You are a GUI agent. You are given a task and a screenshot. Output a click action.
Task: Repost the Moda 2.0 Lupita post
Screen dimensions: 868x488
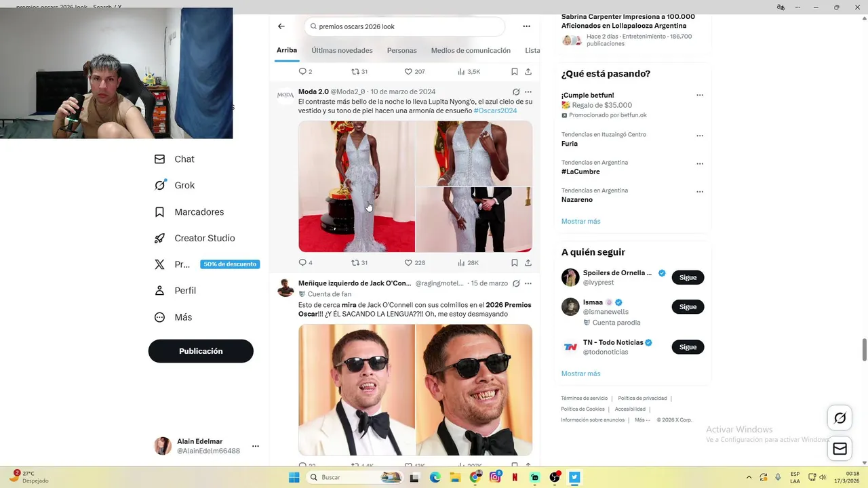click(x=359, y=262)
